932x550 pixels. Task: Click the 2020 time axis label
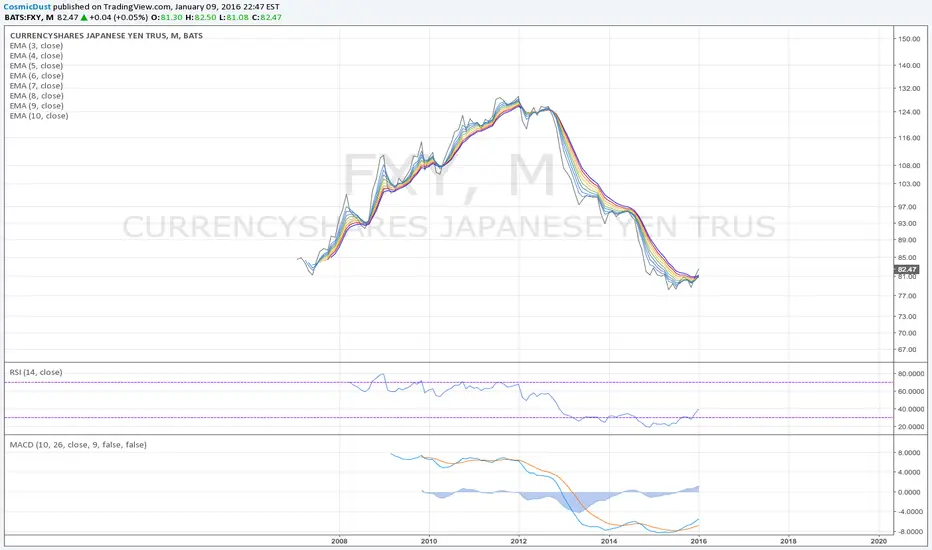click(x=878, y=541)
